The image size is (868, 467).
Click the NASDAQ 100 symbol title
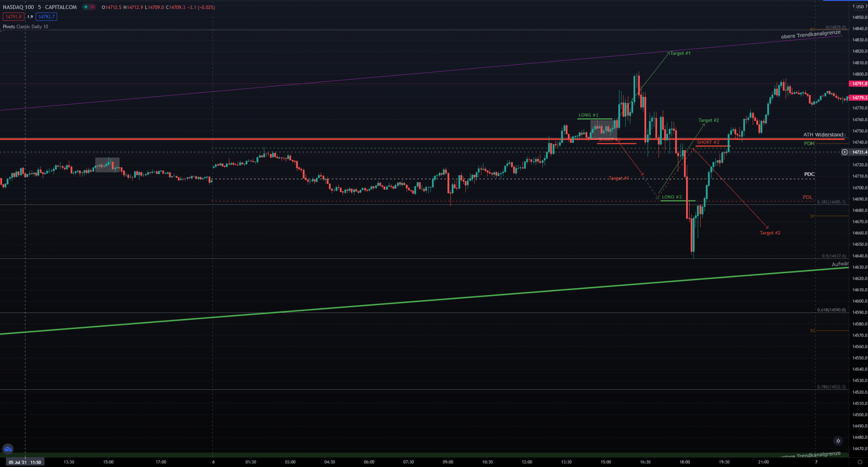tap(18, 7)
